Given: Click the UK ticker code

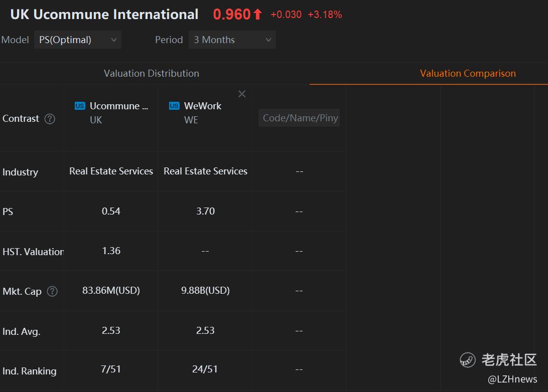Looking at the screenshot, I should 96,120.
